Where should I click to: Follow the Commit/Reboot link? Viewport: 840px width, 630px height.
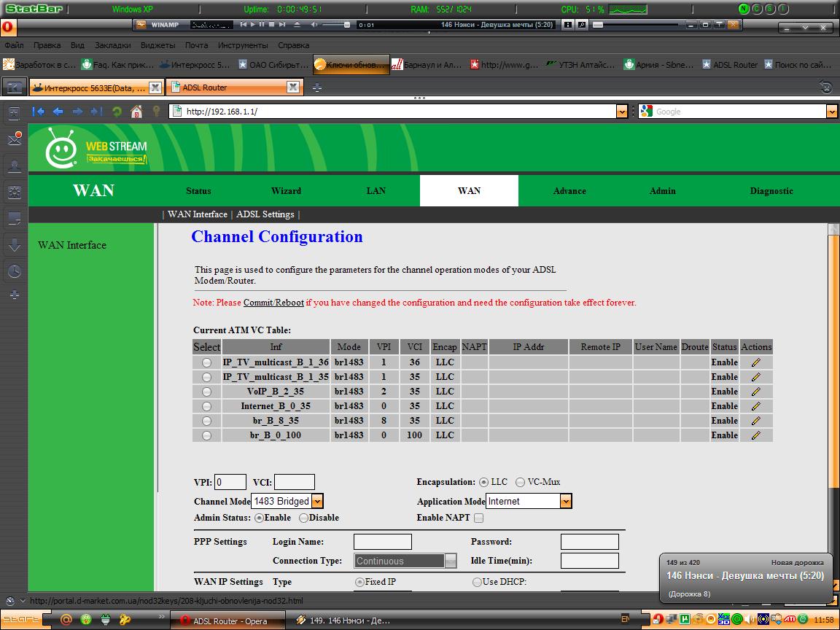(273, 303)
